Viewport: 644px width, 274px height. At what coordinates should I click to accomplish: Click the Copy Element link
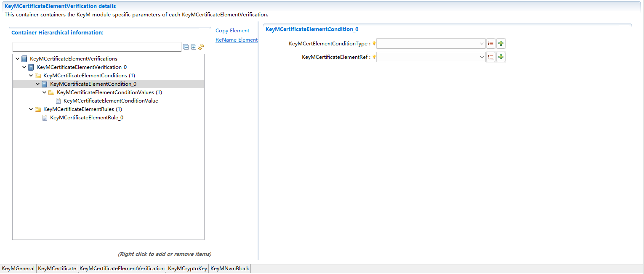pyautogui.click(x=232, y=30)
